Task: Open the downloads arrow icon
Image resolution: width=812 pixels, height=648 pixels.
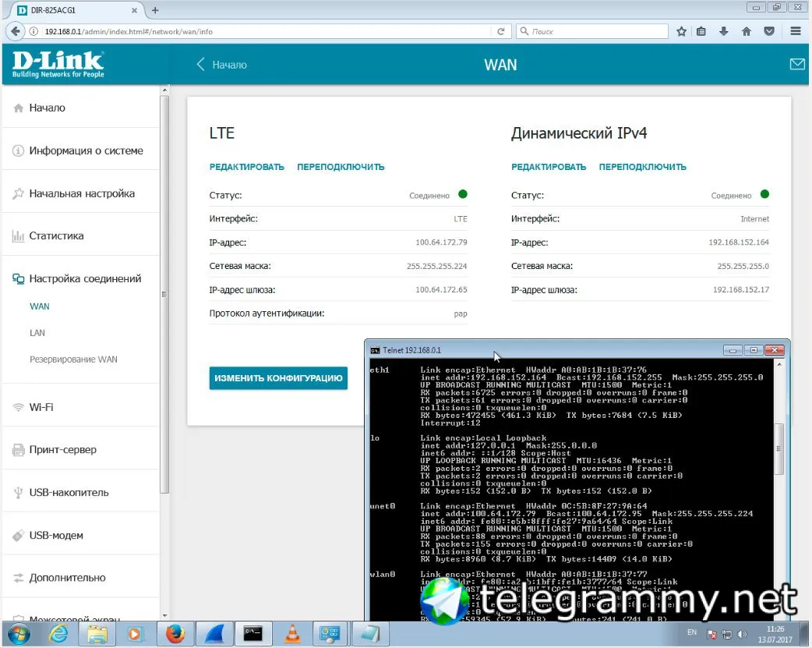Action: coord(723,31)
